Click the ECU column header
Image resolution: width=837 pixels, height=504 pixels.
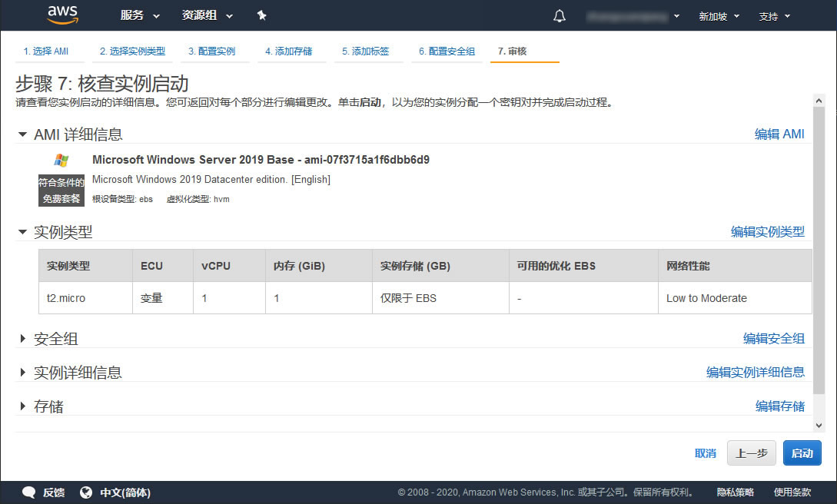163,266
